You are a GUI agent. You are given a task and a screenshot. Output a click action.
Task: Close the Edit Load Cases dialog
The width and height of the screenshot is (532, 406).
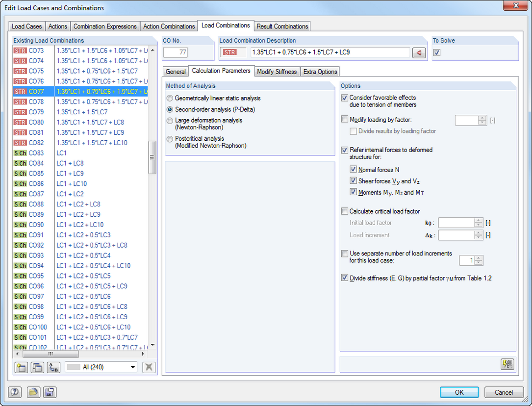(515, 5)
